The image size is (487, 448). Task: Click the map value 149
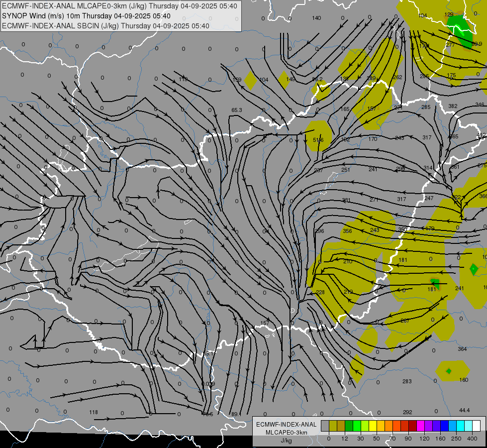point(291,79)
